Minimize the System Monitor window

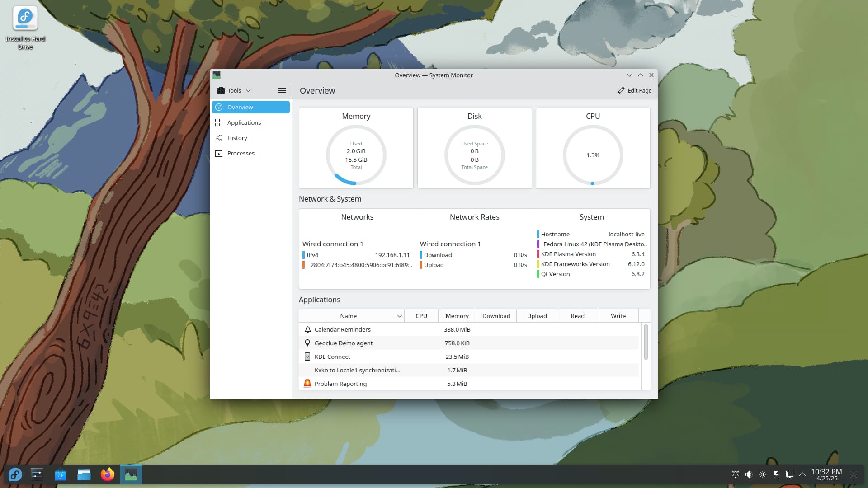(x=629, y=75)
